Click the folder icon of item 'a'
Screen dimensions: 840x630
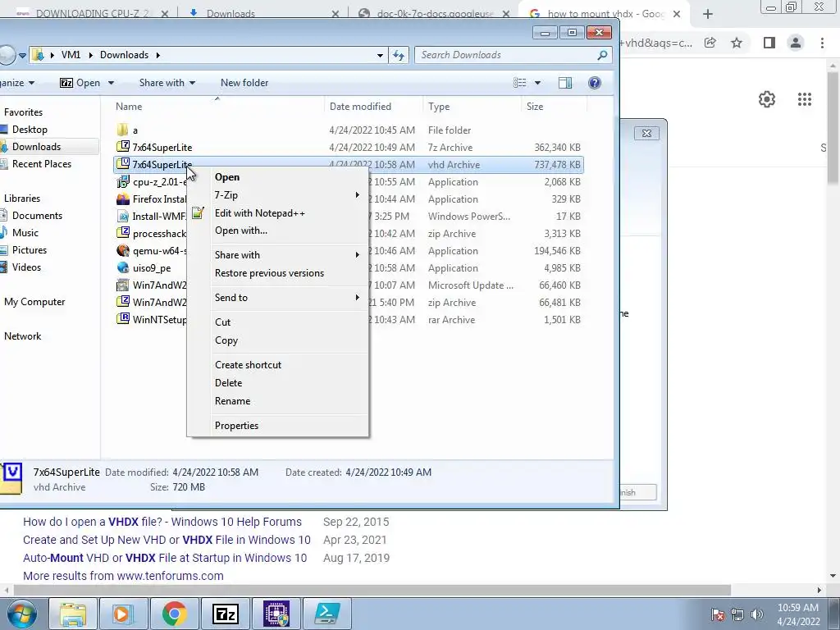pyautogui.click(x=123, y=130)
